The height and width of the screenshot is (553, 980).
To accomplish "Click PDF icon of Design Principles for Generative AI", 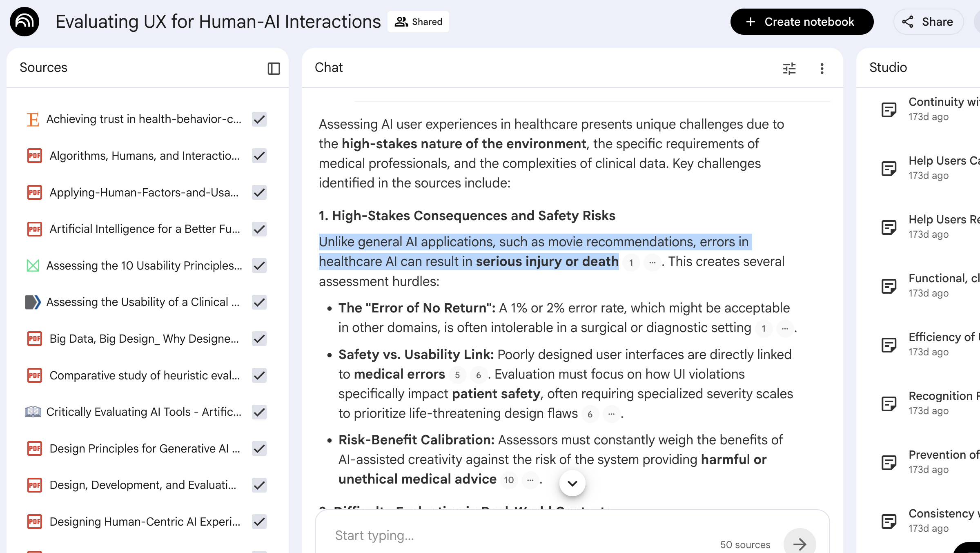I will click(34, 448).
